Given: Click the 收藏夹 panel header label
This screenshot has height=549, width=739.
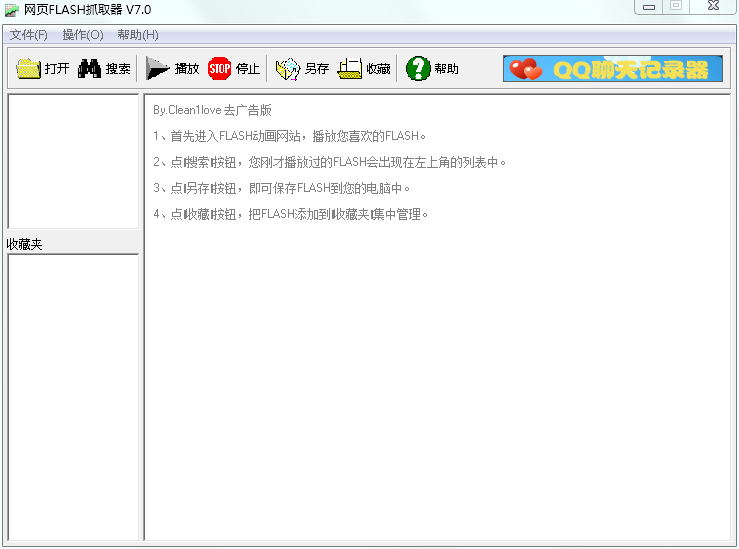Looking at the screenshot, I should point(25,244).
